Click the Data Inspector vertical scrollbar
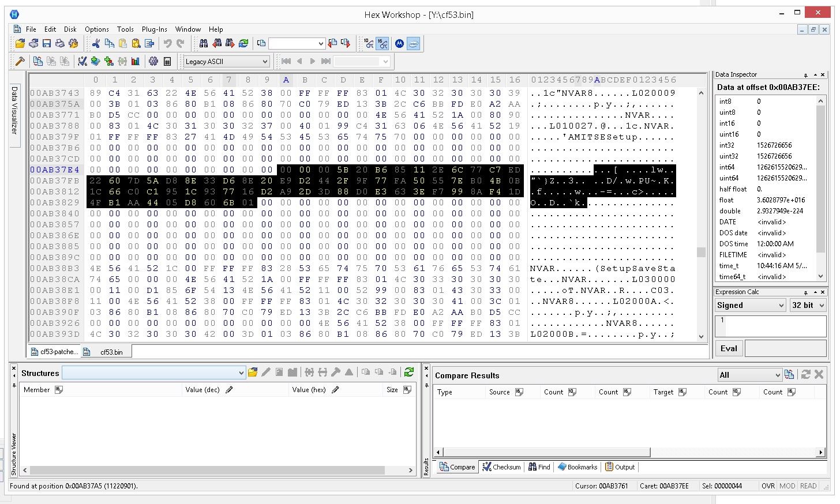Viewport: 840px width, 504px height. [x=820, y=188]
